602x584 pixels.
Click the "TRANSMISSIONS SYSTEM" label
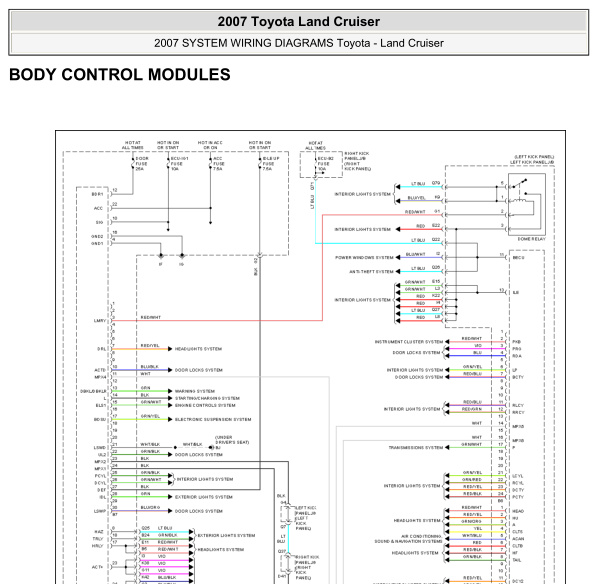tap(416, 447)
